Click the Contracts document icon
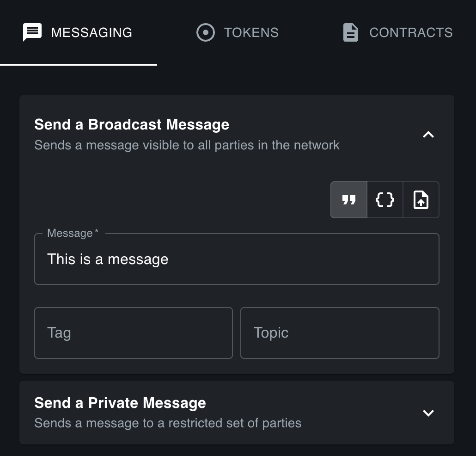Image resolution: width=476 pixels, height=456 pixels. [x=350, y=32]
